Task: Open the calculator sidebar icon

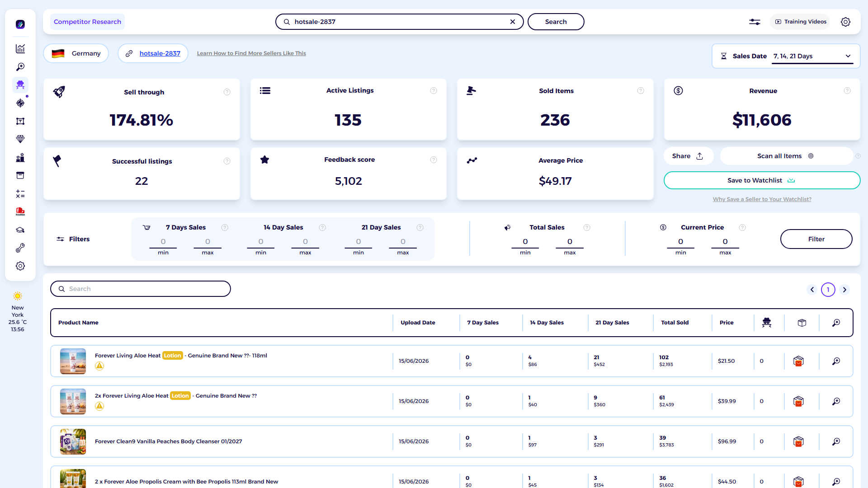Action: pyautogui.click(x=20, y=194)
